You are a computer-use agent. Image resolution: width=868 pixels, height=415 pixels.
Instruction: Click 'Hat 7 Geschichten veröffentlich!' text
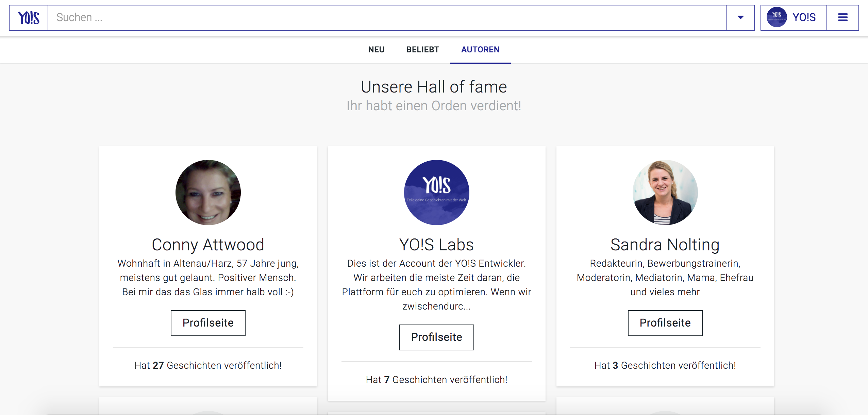coord(437,380)
